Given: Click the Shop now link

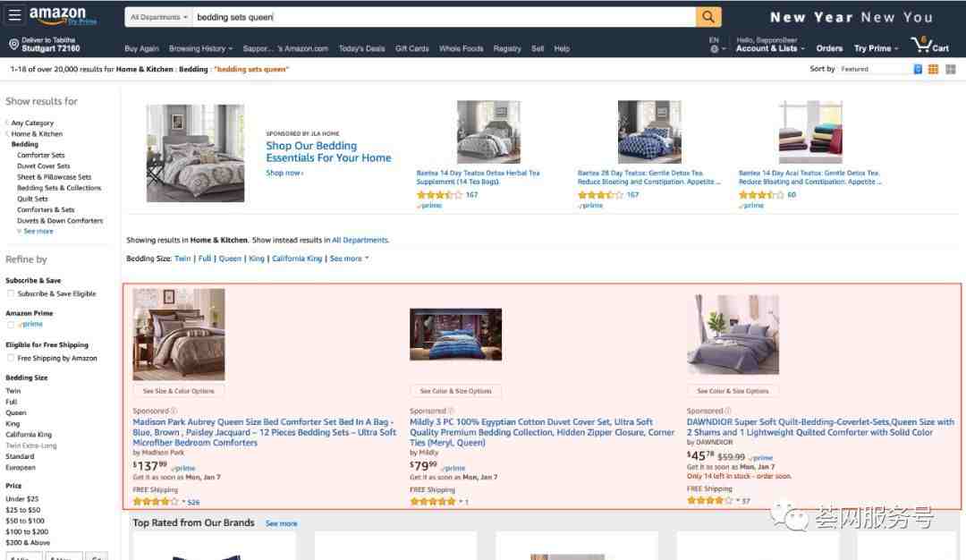Looking at the screenshot, I should 284,174.
